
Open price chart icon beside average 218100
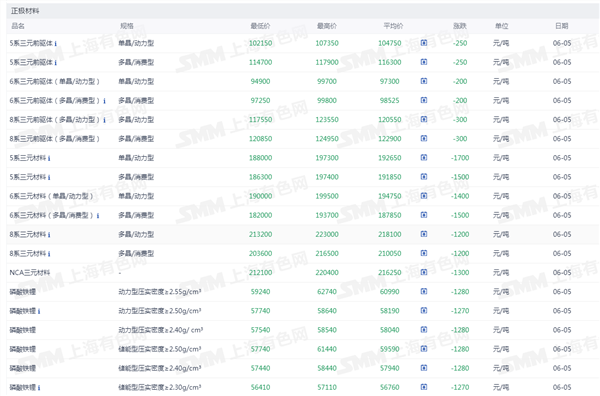[424, 234]
